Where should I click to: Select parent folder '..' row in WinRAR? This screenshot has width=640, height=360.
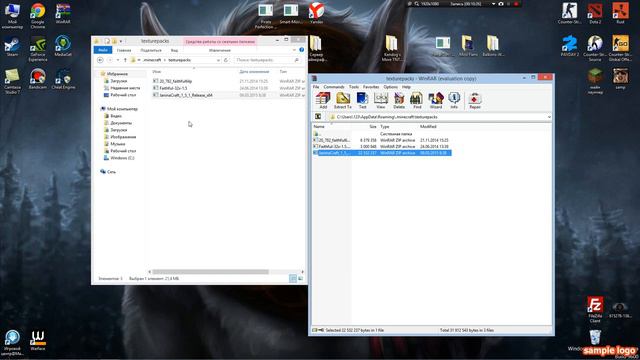pyautogui.click(x=382, y=134)
